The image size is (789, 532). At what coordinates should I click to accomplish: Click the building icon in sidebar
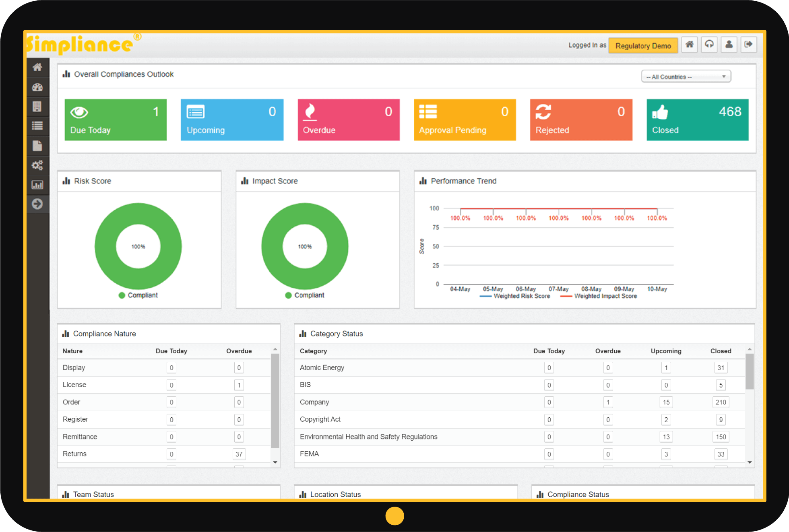tap(37, 107)
